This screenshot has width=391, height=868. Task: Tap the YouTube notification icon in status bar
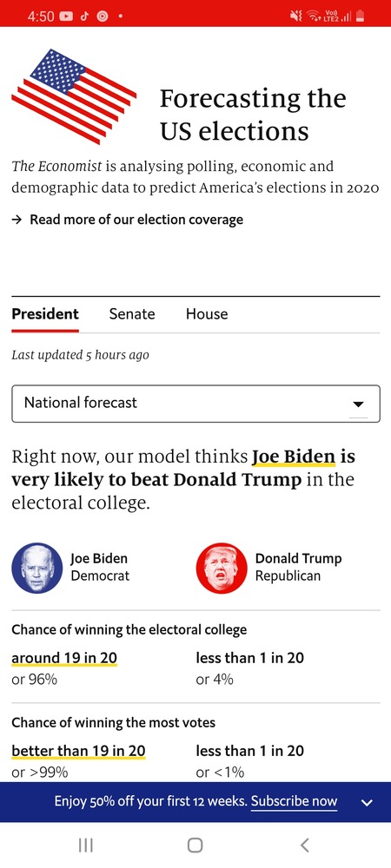(x=65, y=16)
